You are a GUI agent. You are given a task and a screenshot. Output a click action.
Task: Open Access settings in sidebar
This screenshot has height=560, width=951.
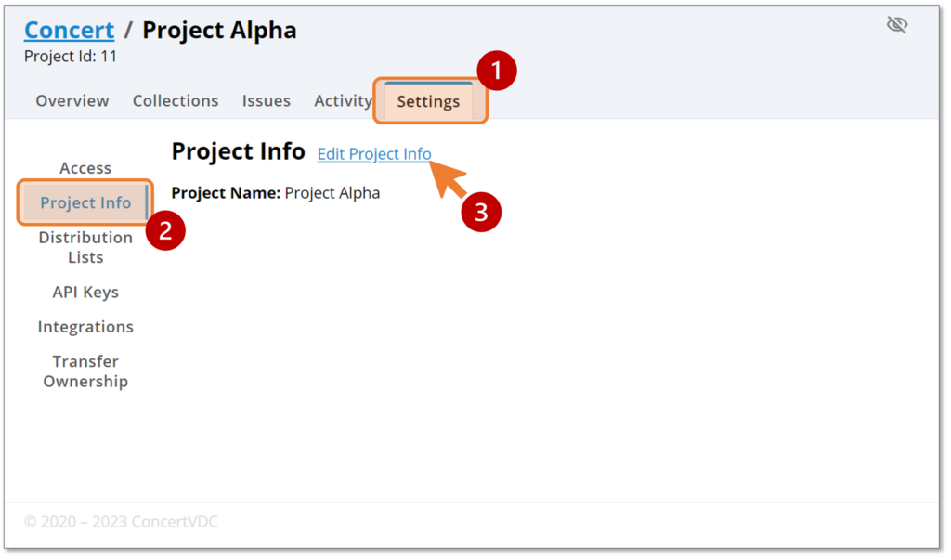[85, 168]
